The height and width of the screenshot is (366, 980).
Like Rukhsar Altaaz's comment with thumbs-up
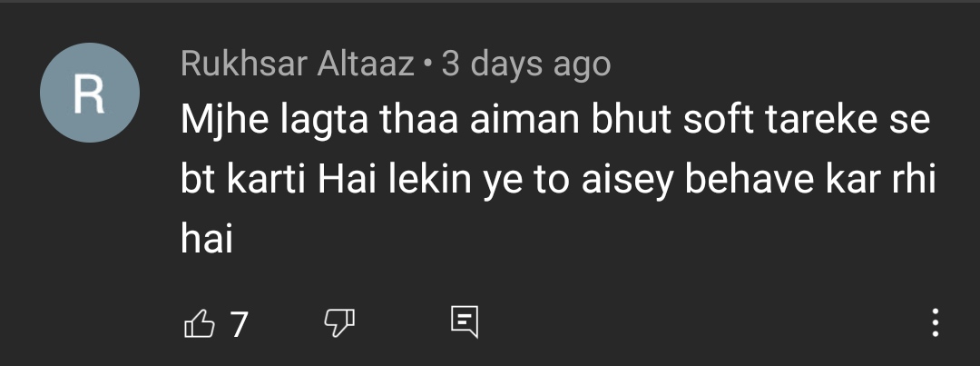pos(200,323)
